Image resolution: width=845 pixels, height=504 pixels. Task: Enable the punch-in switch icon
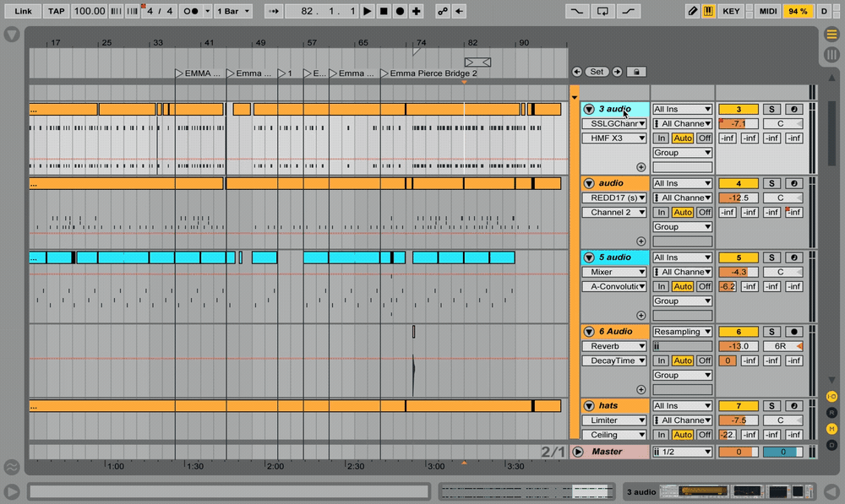pyautogui.click(x=579, y=11)
